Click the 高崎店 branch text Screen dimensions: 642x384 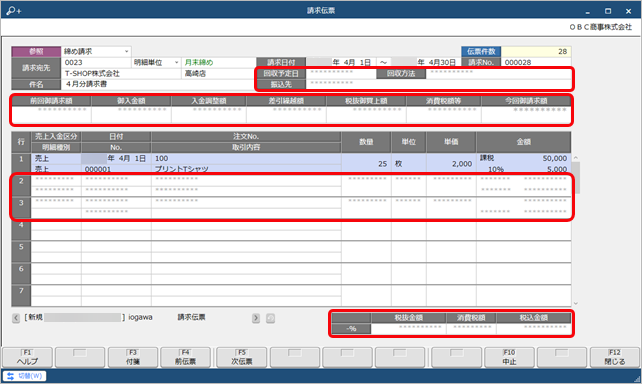coord(195,74)
